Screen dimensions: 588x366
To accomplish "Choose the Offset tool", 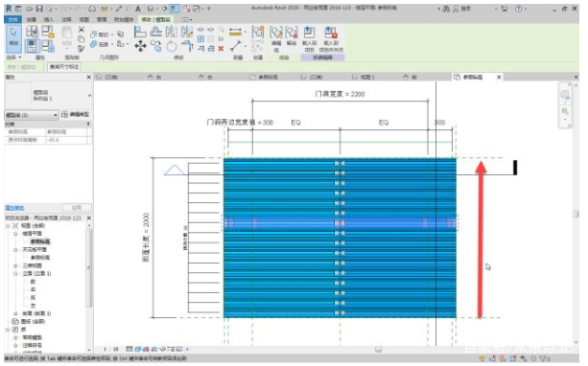I will coord(155,33).
